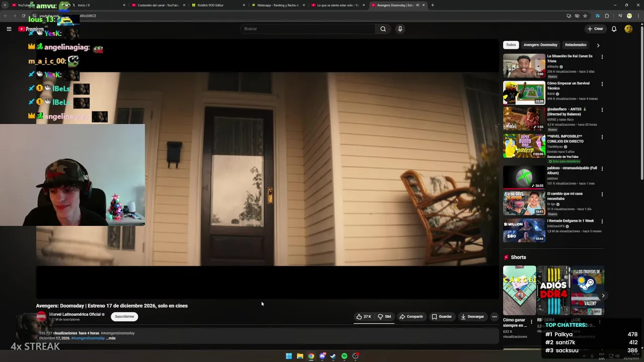The height and width of the screenshot is (362, 644).
Task: Open Chrome extensions puzzle icon
Action: click(x=607, y=16)
